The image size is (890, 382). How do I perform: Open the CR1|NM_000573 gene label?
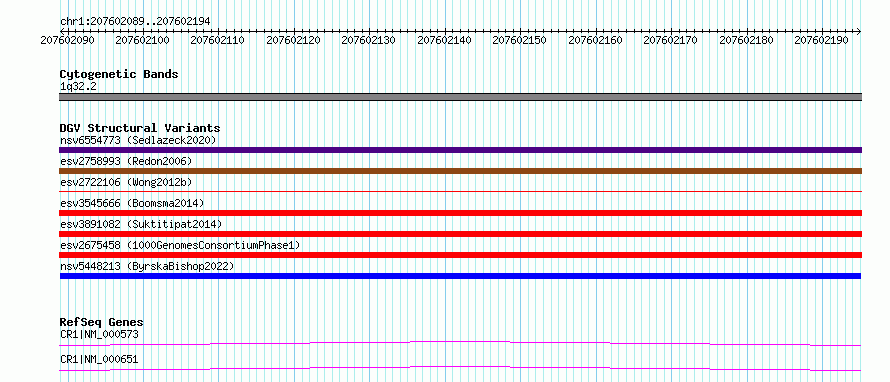[x=99, y=334]
